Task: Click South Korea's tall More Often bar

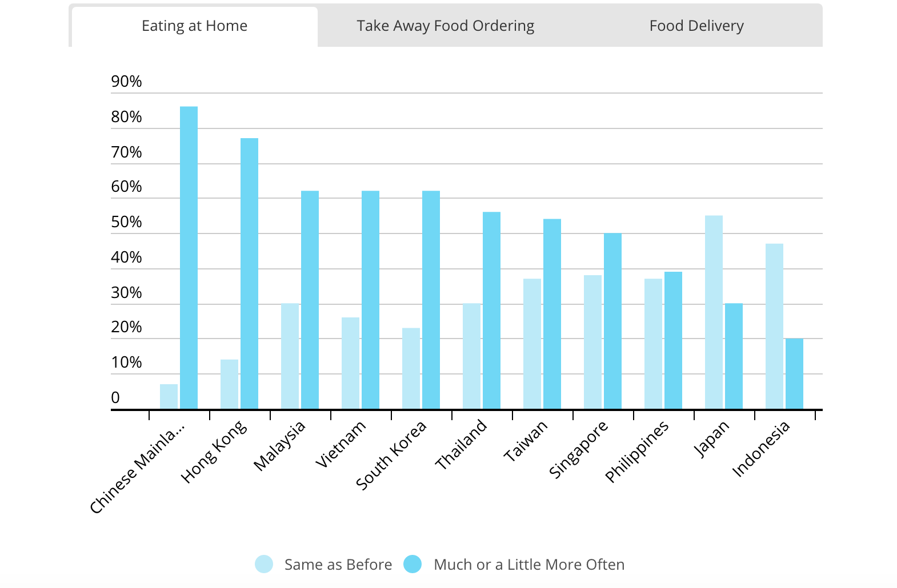Action: [x=431, y=300]
